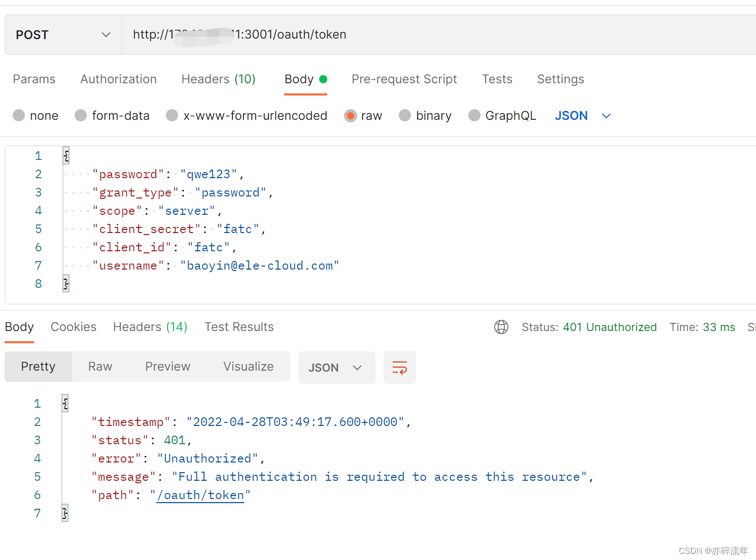View response Headers (14) tab
Screen dimensions: 756x560
[x=150, y=327]
